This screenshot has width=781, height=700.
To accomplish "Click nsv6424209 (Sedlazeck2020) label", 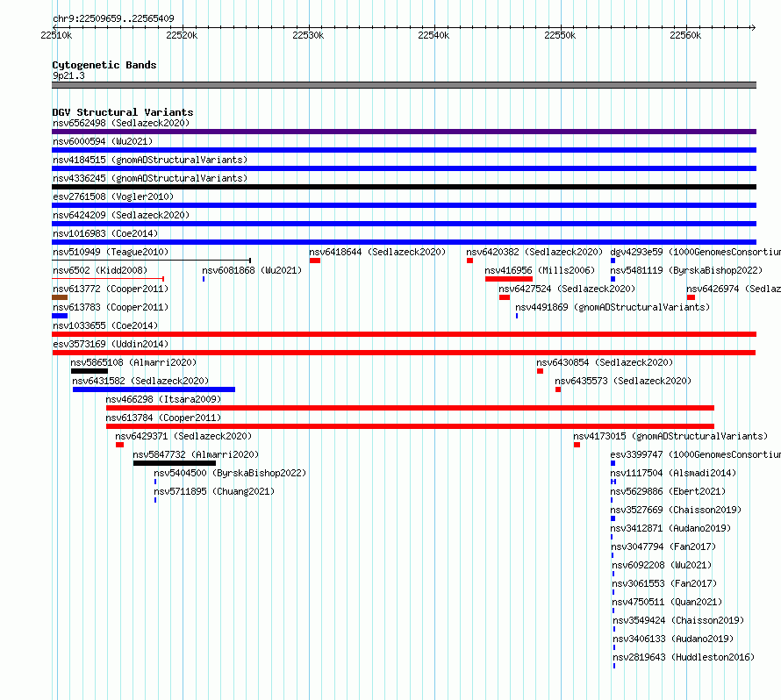I will click(x=121, y=215).
